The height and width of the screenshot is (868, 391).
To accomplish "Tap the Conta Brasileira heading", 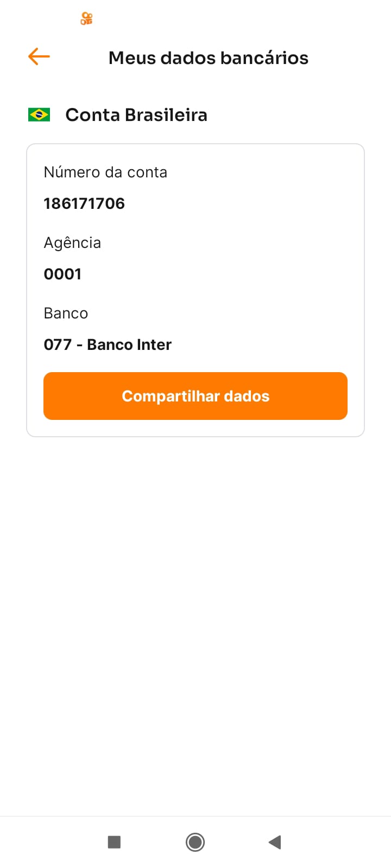I will pos(136,115).
